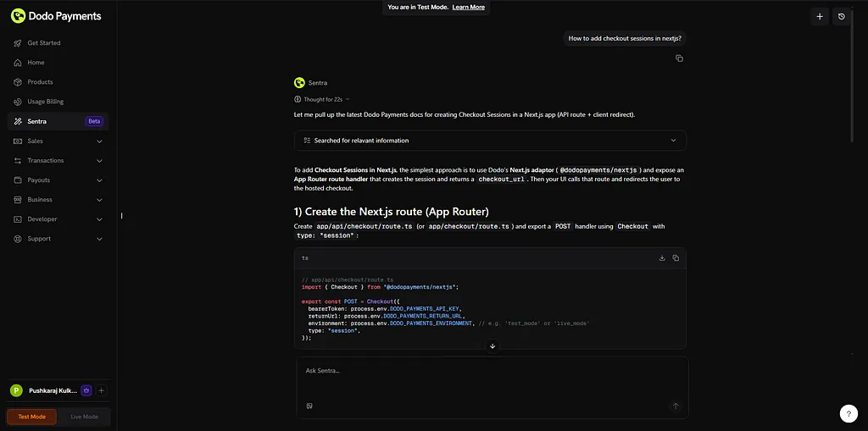Click the new chat plus icon
The height and width of the screenshot is (431, 868).
[x=819, y=16]
